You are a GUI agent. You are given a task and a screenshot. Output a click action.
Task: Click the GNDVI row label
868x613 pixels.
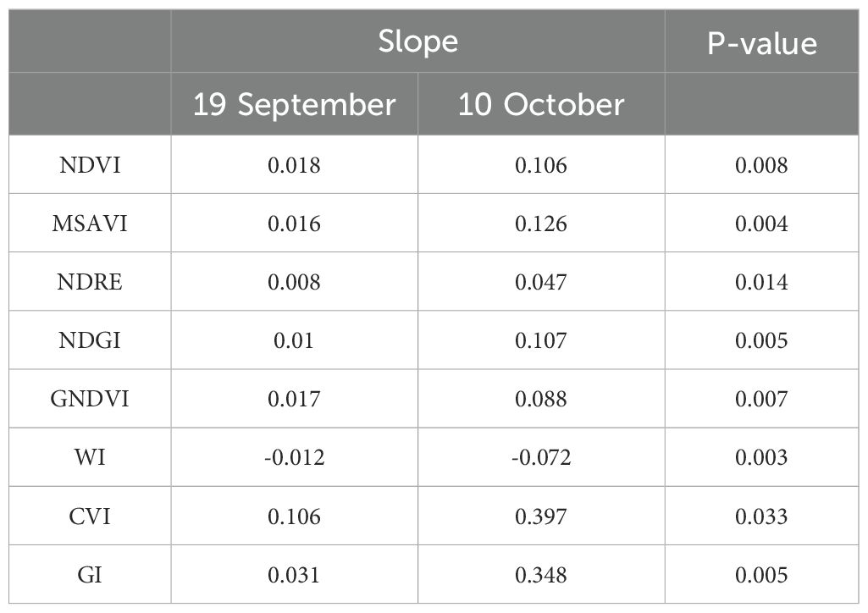click(x=90, y=399)
